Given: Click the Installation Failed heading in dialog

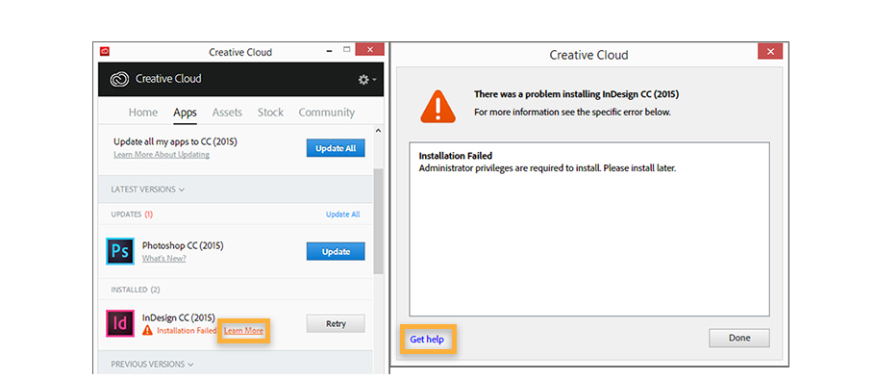Looking at the screenshot, I should (455, 156).
